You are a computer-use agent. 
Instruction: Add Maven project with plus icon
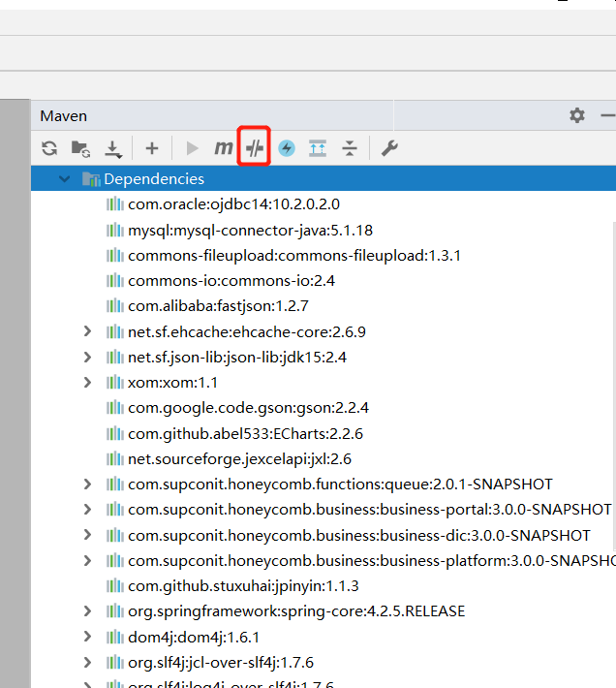point(152,148)
